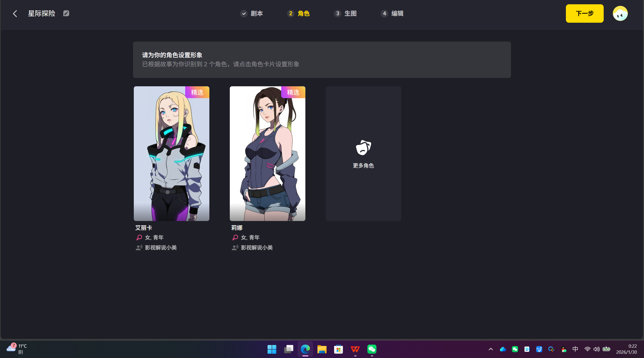Screen dimensions: 644x358
Task: Click the gender icon under 莉娜
Action: click(235, 237)
